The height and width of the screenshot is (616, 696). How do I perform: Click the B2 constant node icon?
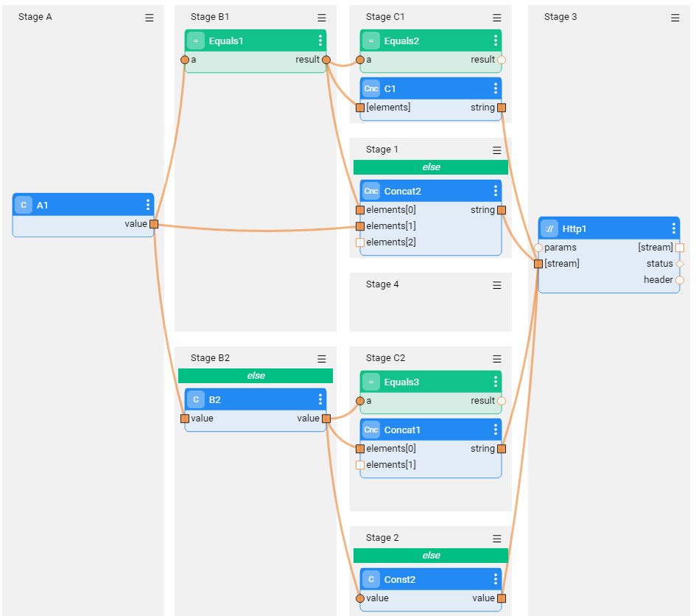pos(195,400)
